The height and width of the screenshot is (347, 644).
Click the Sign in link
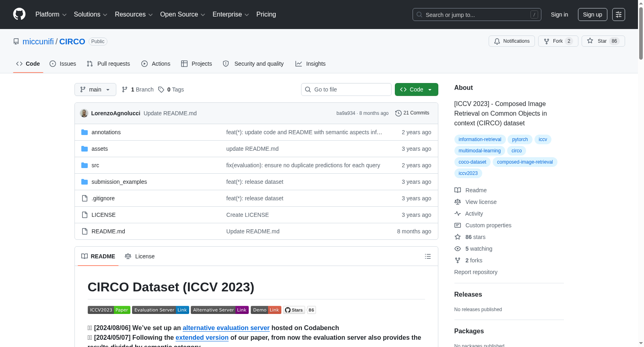pyautogui.click(x=559, y=15)
